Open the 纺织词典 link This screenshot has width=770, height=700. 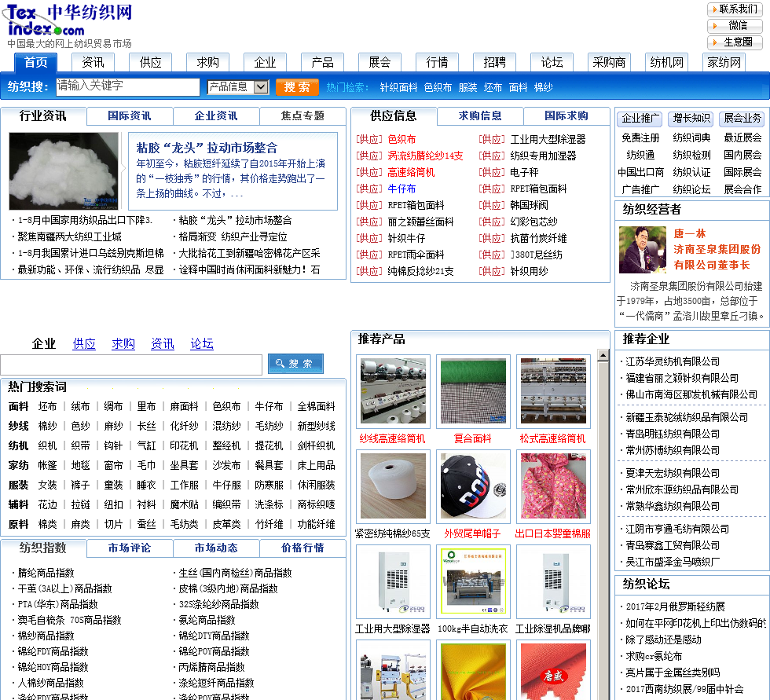tap(691, 138)
